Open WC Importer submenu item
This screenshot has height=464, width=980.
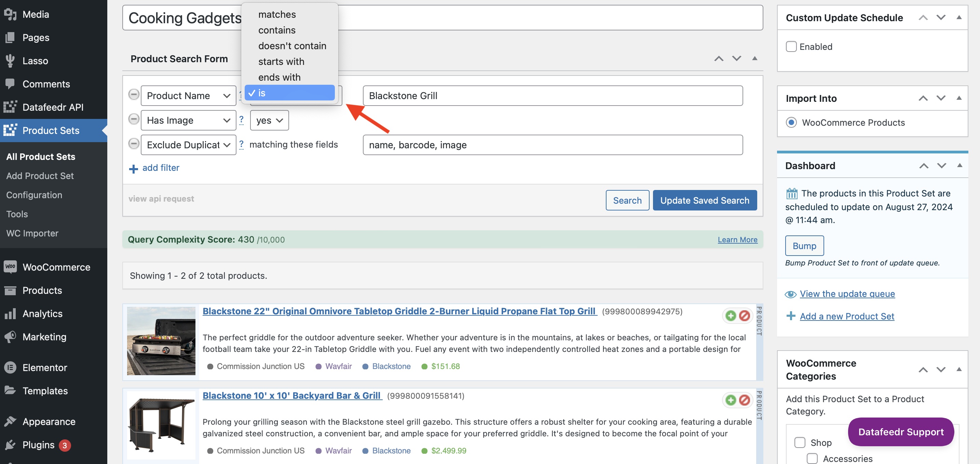(x=32, y=233)
